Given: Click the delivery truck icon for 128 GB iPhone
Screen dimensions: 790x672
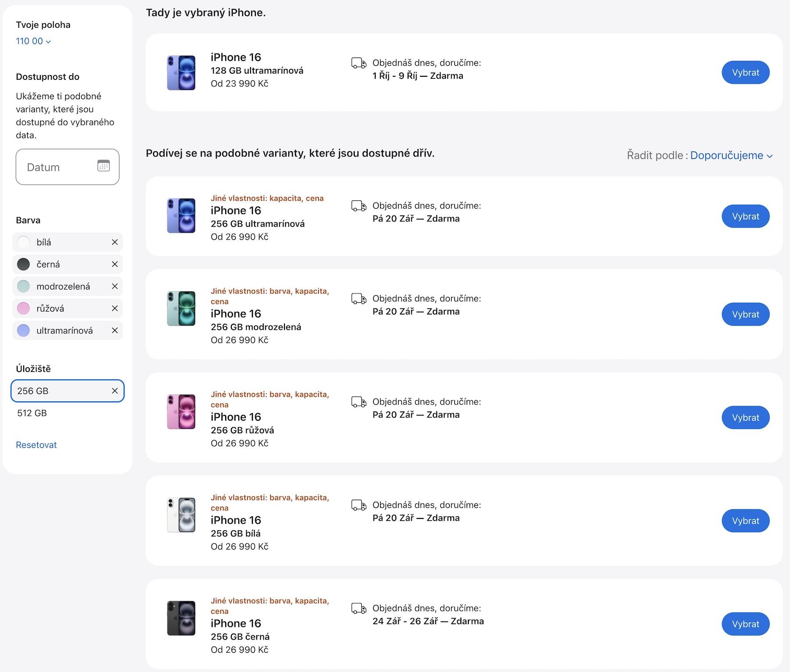Looking at the screenshot, I should pyautogui.click(x=359, y=63).
